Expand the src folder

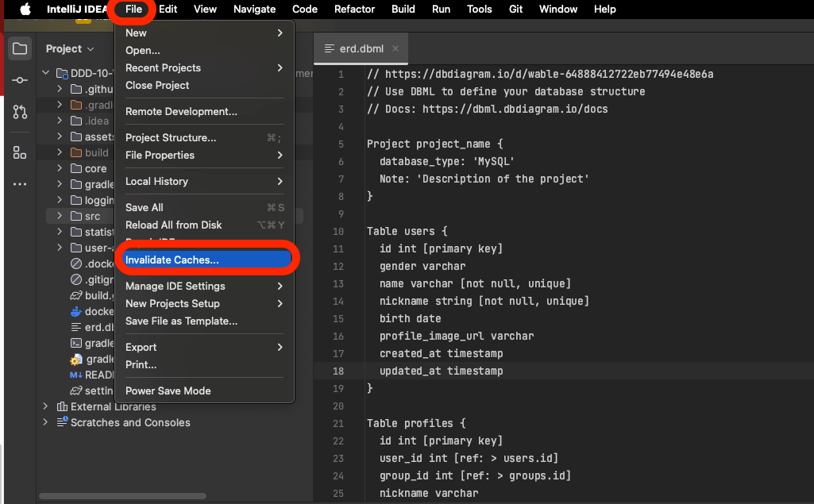point(60,215)
